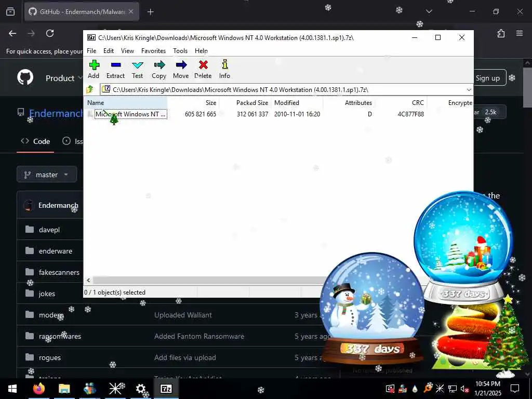The width and height of the screenshot is (532, 399).
Task: Open the Tools menu in 7-Zip
Action: point(180,51)
